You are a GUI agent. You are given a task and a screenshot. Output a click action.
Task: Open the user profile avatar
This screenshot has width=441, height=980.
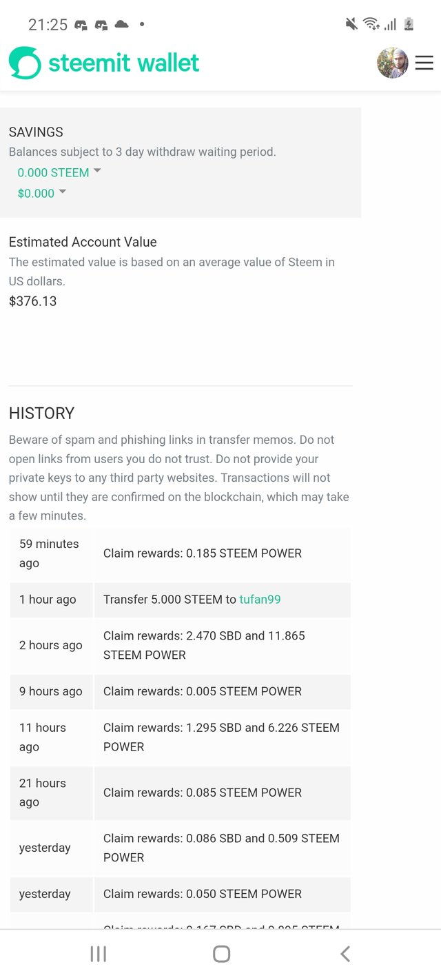point(393,63)
